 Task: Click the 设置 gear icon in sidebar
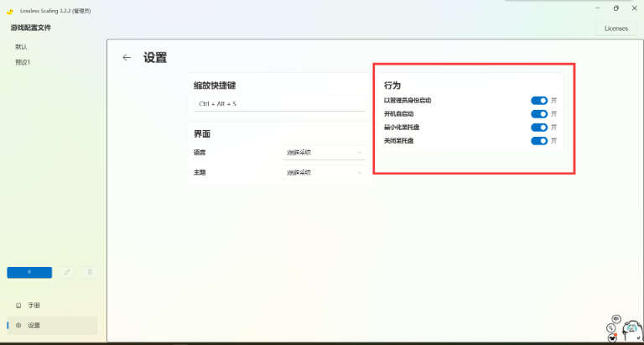click(18, 325)
